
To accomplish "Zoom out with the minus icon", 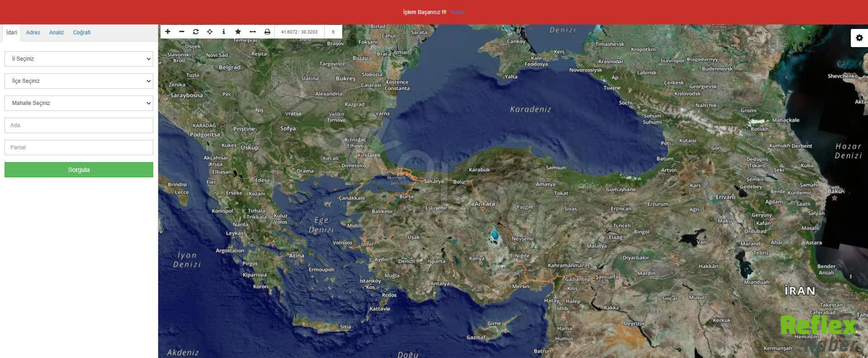I will tap(182, 32).
